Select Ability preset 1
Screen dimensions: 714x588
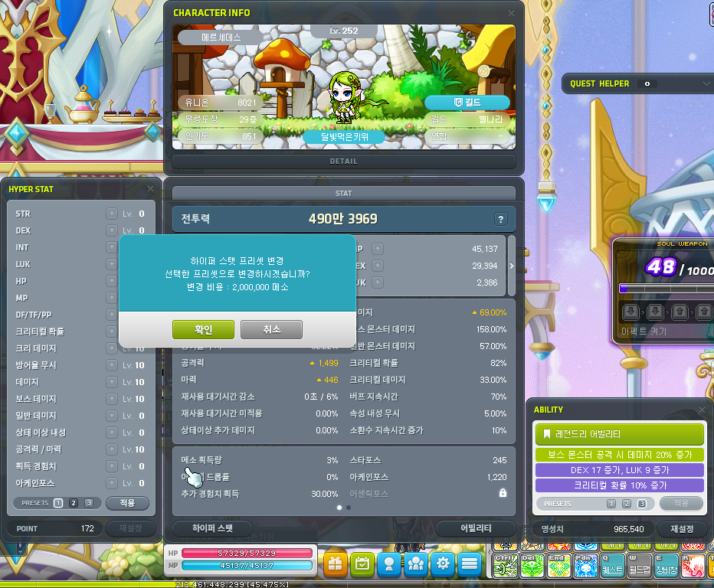611,504
